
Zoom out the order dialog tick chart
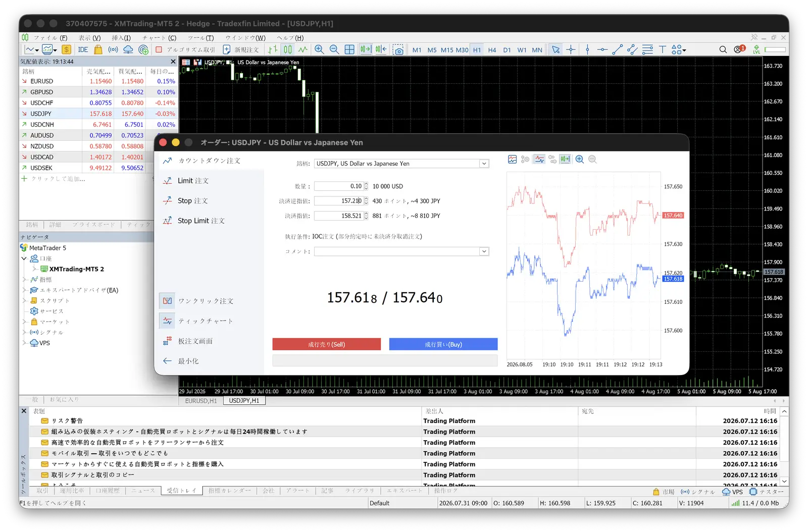click(593, 159)
